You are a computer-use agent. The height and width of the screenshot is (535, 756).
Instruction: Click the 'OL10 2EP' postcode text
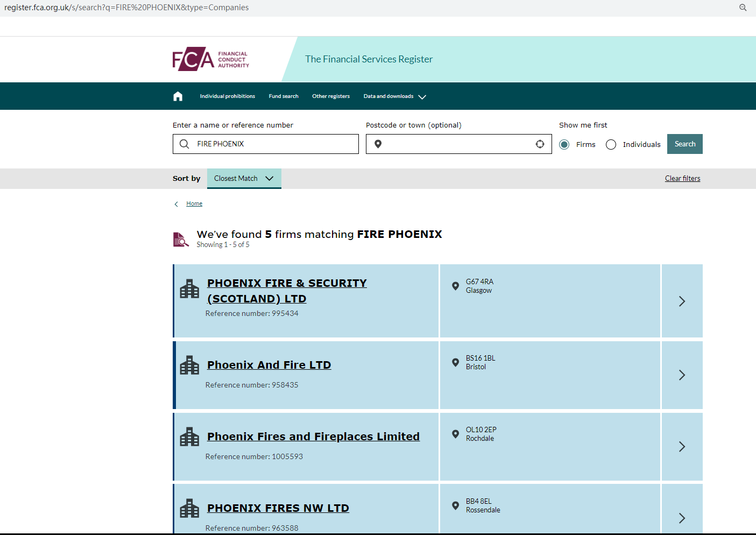point(481,430)
